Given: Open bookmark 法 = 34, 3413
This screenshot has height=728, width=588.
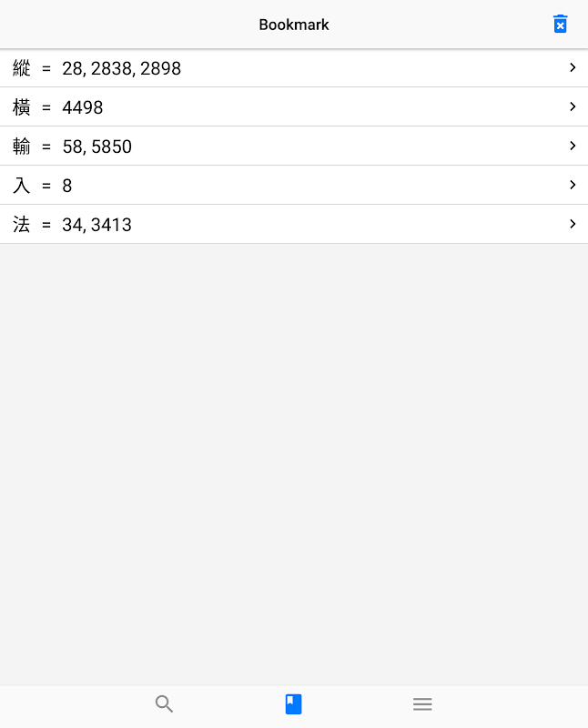Looking at the screenshot, I should point(294,224).
